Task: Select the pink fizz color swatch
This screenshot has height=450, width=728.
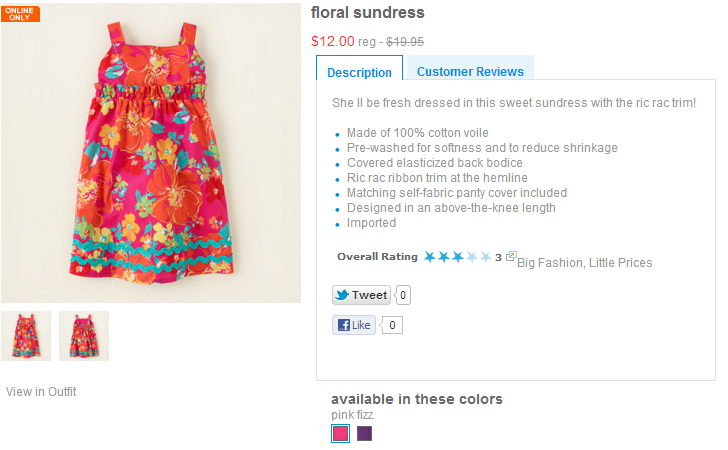Action: pos(340,433)
